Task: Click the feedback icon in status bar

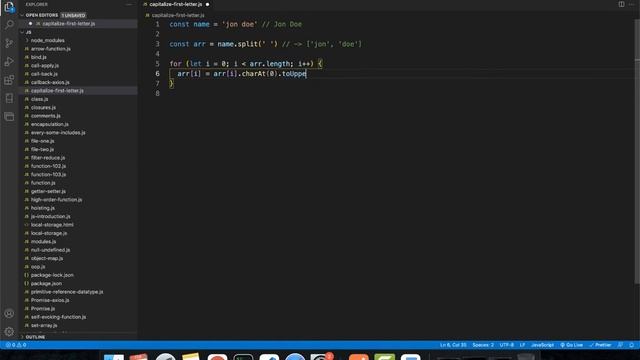Action: click(620, 345)
